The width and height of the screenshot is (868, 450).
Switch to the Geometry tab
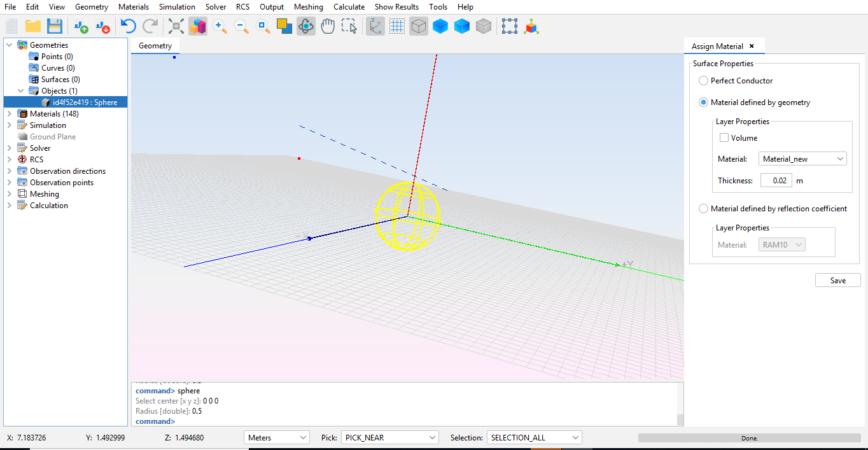[155, 46]
